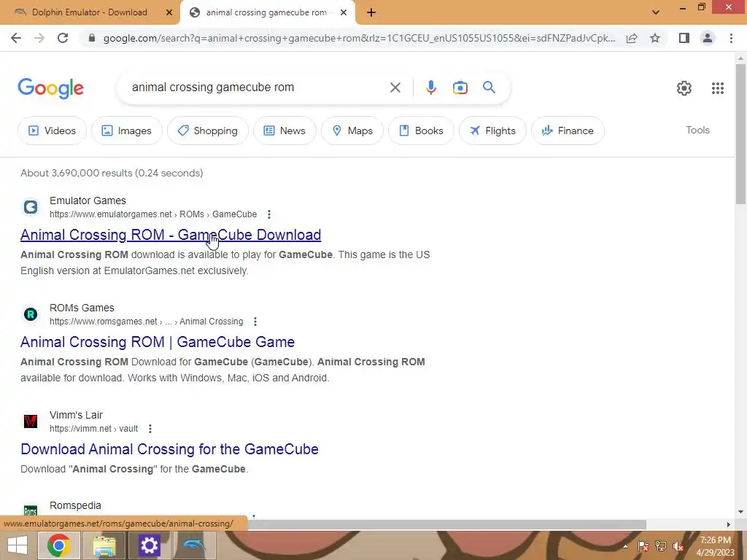
Task: Click the ROMs Games site favicon
Action: click(31, 314)
